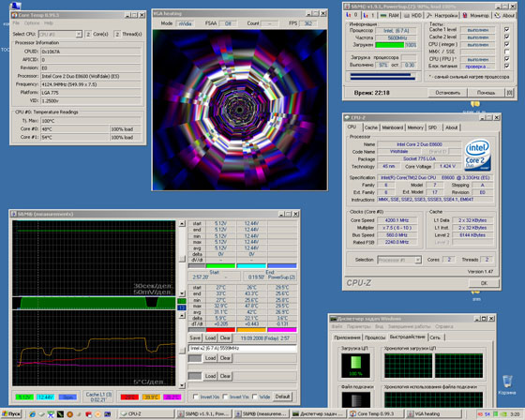Open the Select CPU dropdown in Core Temp
Viewport: 525px width, 420px height.
click(x=79, y=34)
